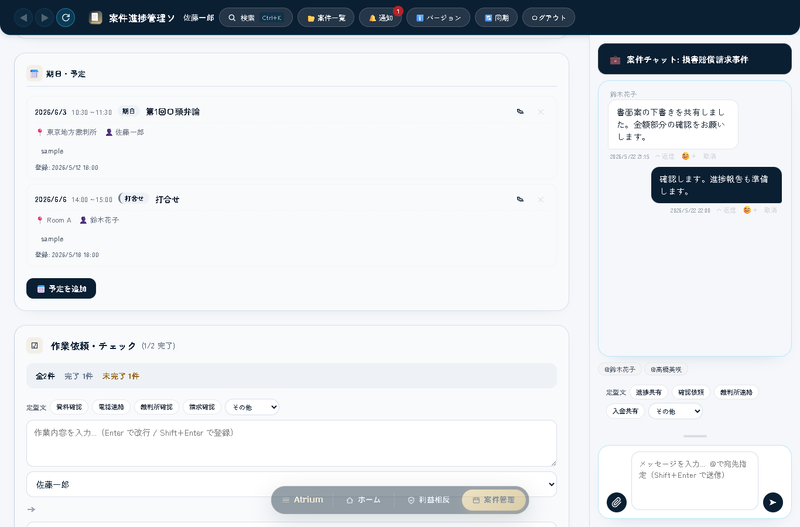
Task: Expand the その他 dropdown in chat templates
Action: (675, 411)
